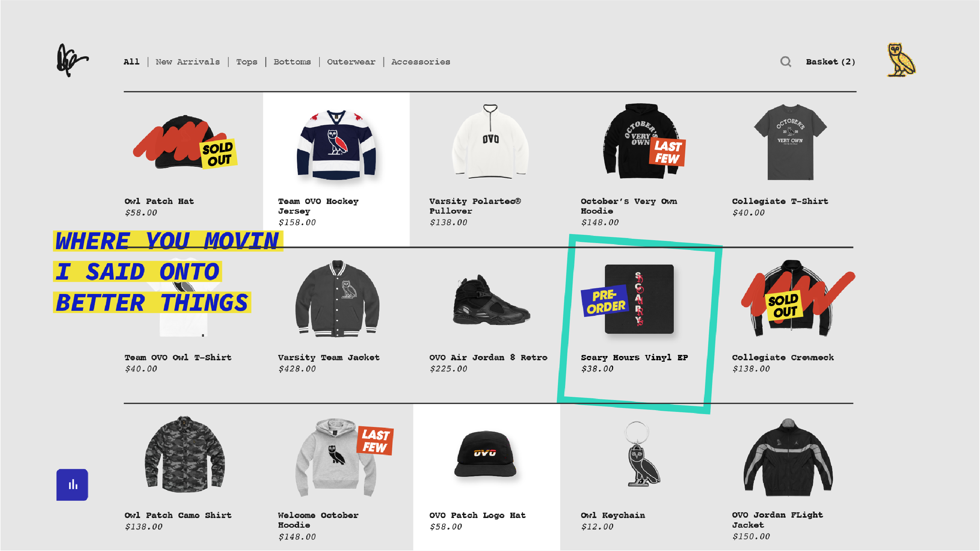
Task: Click the Sold Out badge on Owl Patch Hat
Action: (218, 154)
